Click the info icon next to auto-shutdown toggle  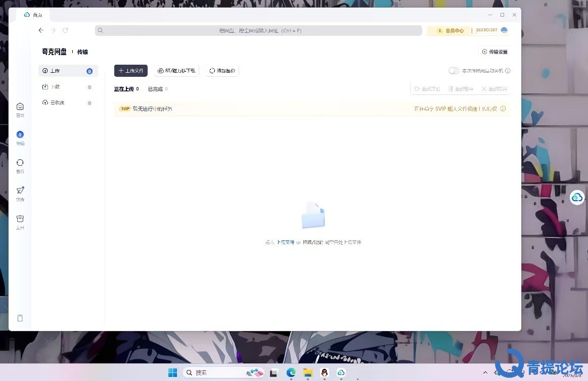click(x=508, y=71)
